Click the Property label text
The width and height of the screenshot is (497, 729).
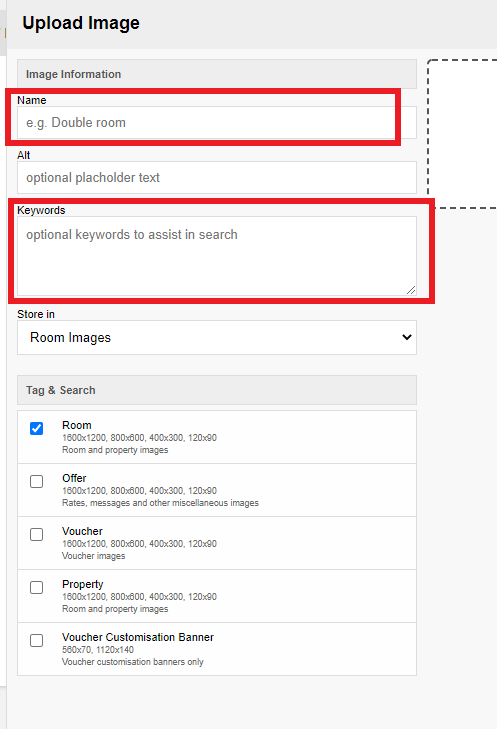pos(83,584)
